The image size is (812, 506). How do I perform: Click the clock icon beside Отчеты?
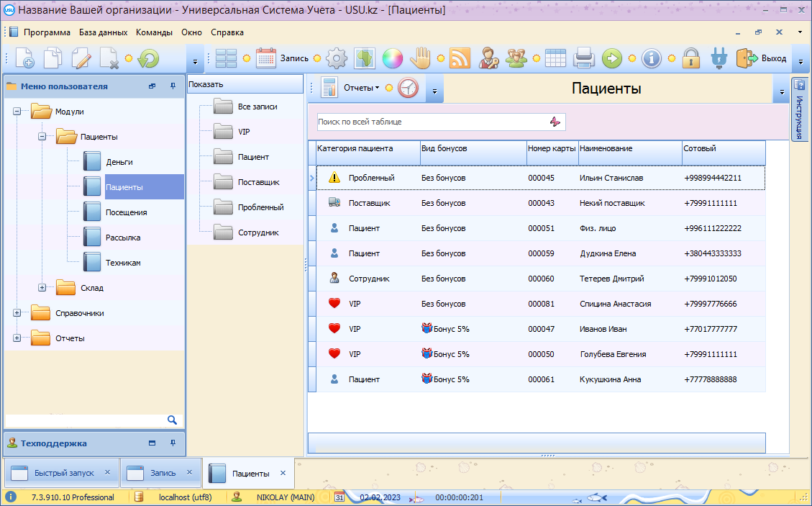pos(408,88)
